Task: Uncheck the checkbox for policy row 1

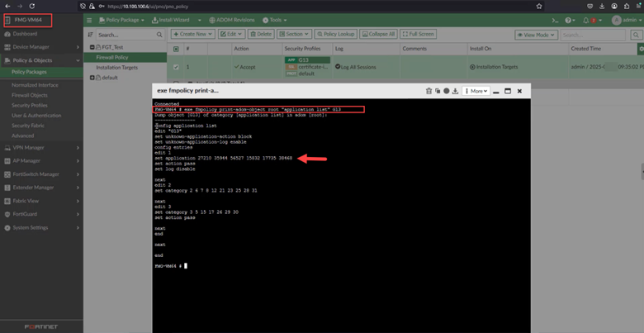Action: tap(176, 67)
